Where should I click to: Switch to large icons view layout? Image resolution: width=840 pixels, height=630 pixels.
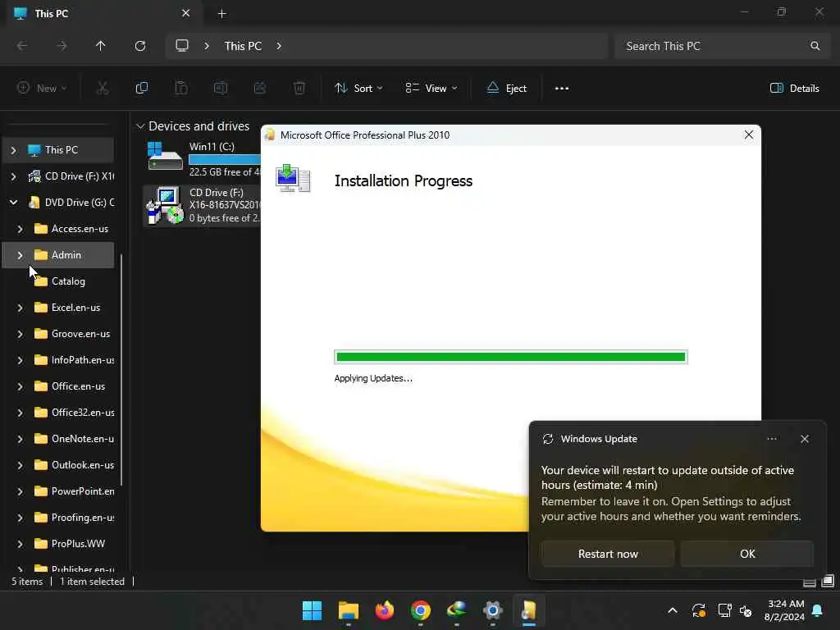(x=828, y=582)
